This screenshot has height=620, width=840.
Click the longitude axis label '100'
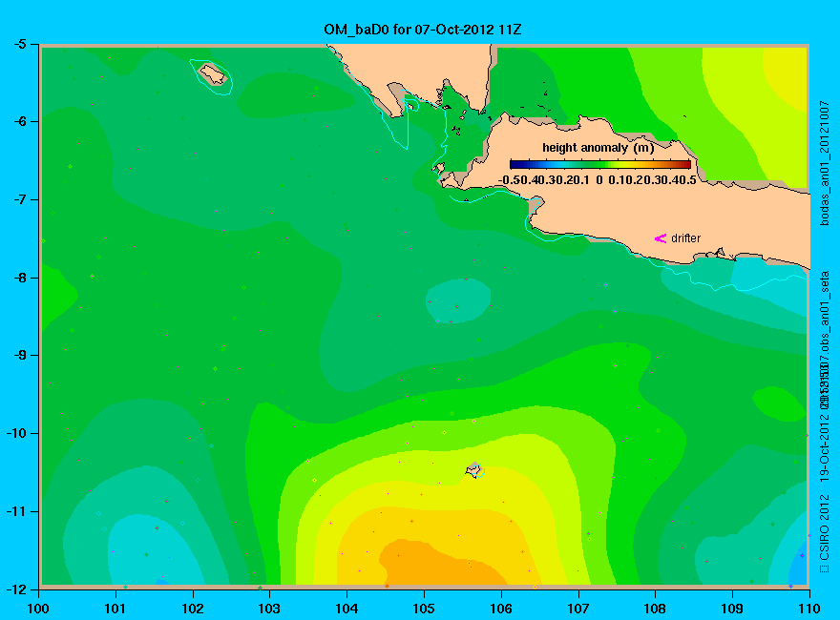[38, 609]
